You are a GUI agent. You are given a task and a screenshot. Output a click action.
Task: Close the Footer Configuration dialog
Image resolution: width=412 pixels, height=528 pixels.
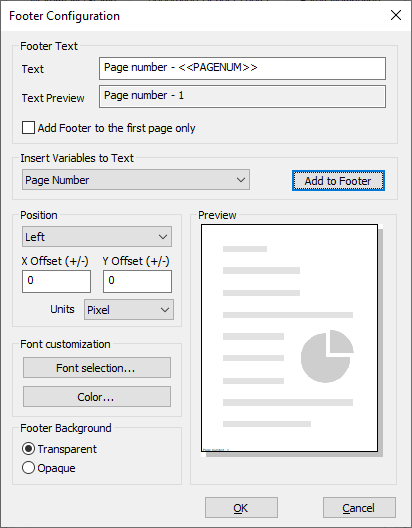pos(396,15)
